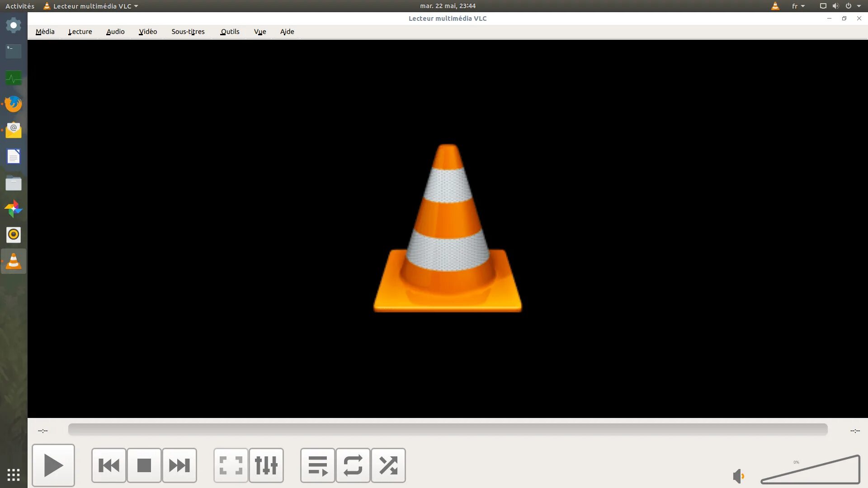Restore the VLC window size
The image size is (868, 488).
844,19
